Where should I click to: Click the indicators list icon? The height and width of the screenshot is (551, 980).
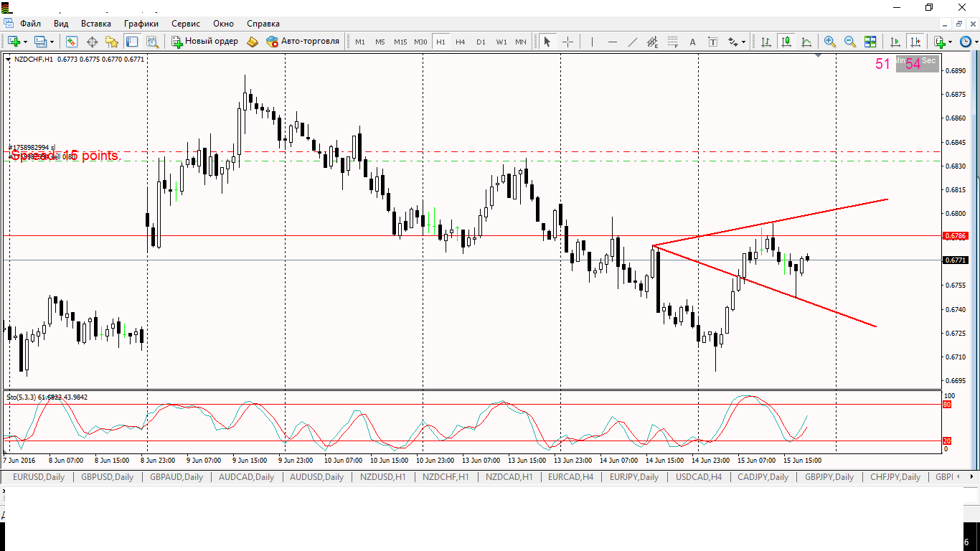[940, 42]
